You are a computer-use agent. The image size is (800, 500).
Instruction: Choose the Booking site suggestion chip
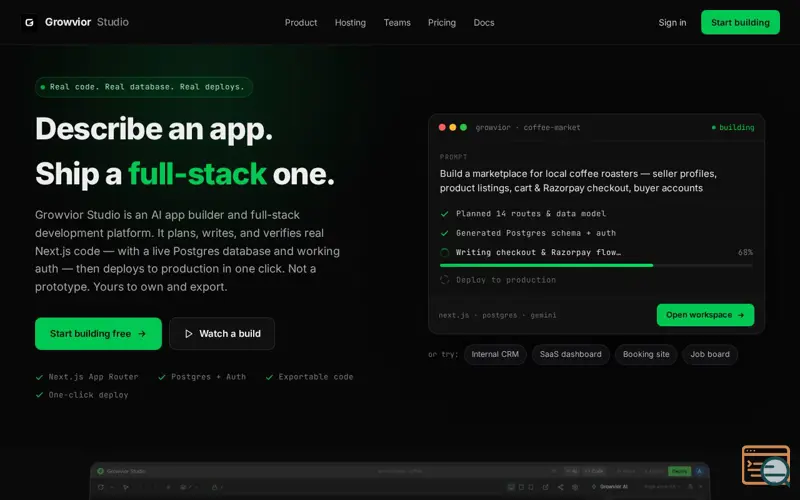point(646,354)
